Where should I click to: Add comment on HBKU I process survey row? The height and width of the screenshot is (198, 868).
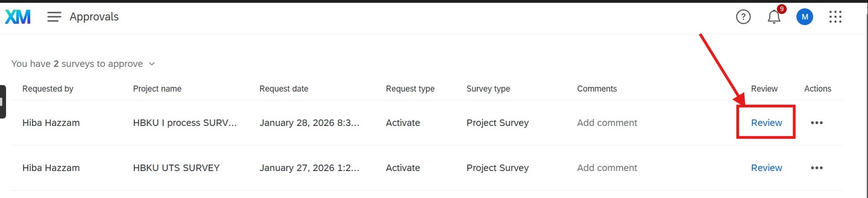pos(607,123)
